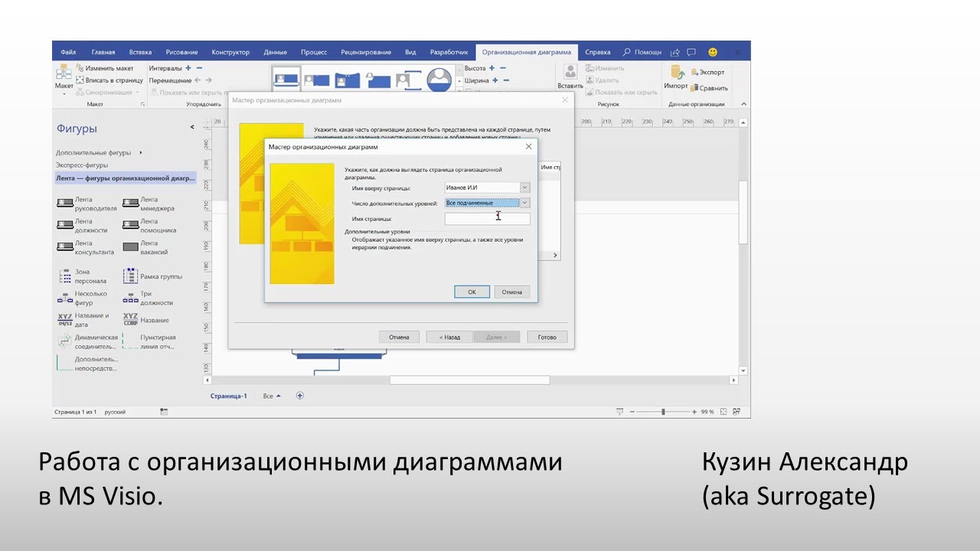Click the zoom slider handle
This screenshot has width=980, height=551.
663,412
